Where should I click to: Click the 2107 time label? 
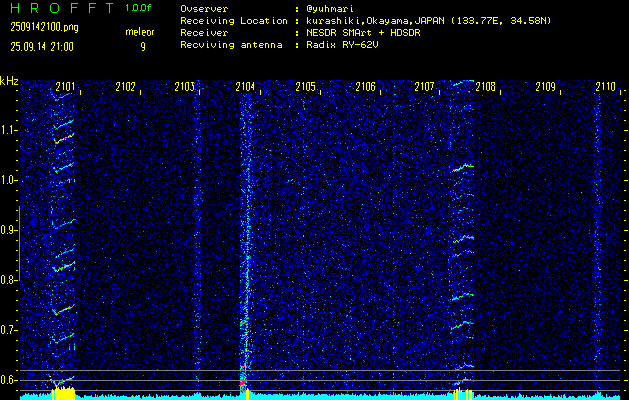tap(425, 87)
